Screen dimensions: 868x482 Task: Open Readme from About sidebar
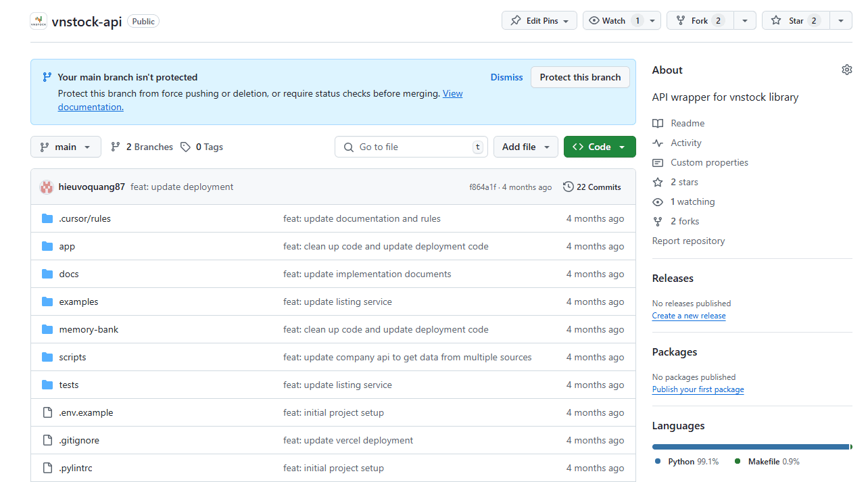(x=687, y=123)
